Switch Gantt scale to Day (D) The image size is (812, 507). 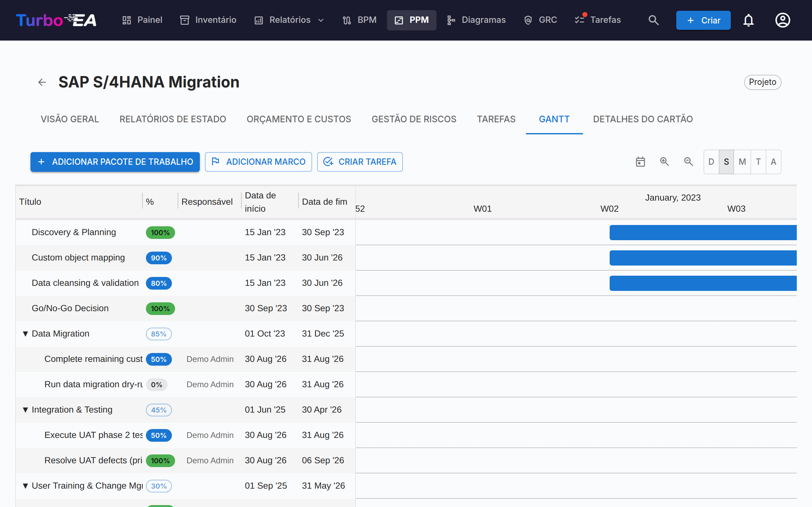coord(711,162)
